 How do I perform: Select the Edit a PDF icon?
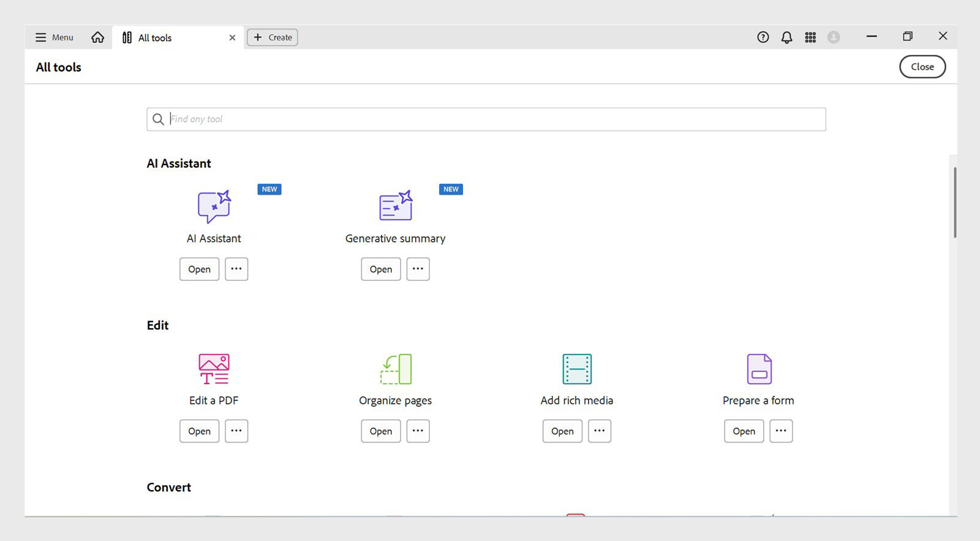pos(214,369)
